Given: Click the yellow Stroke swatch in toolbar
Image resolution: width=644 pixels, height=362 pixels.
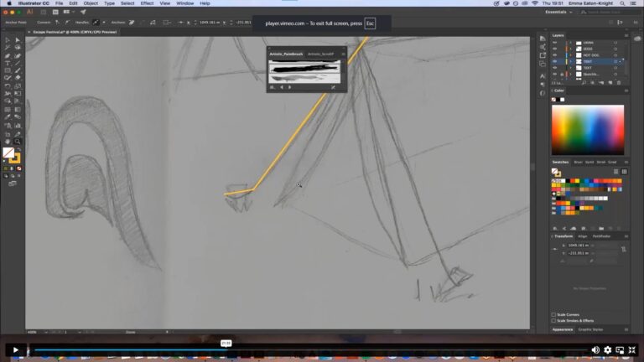Looking at the screenshot, I should pyautogui.click(x=16, y=158).
